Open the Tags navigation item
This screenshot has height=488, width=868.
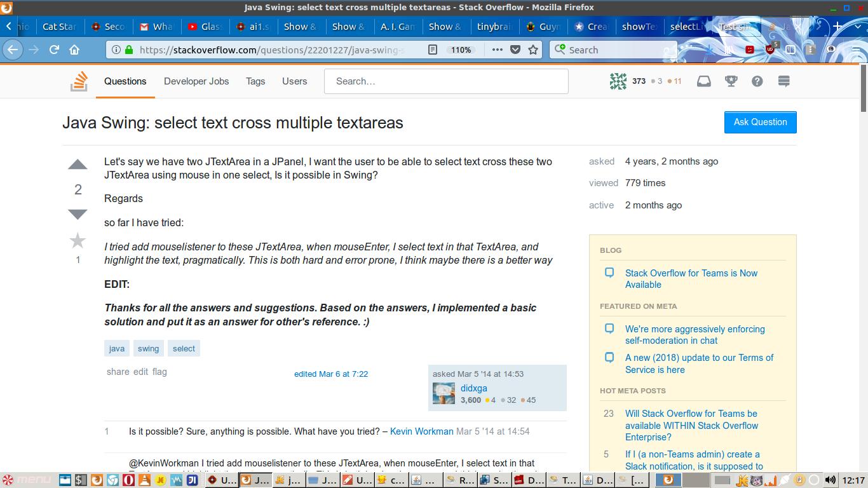(255, 81)
